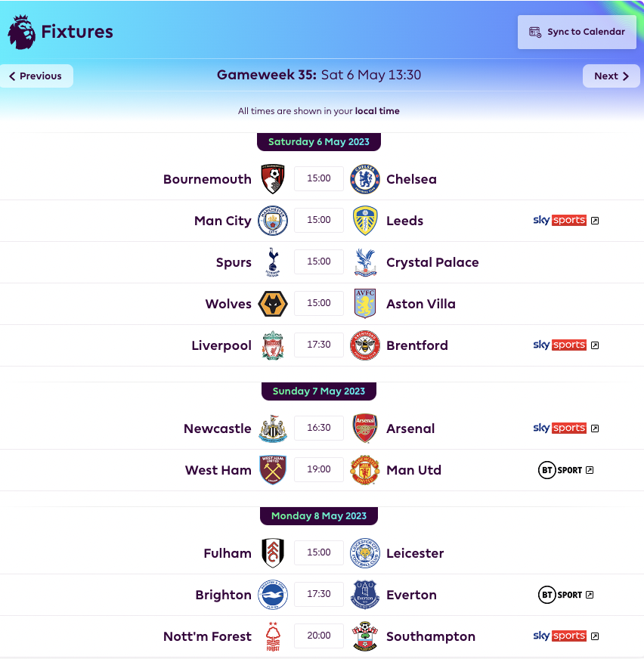Select the Nott'm Forest badge
This screenshot has width=644, height=659.
273,636
